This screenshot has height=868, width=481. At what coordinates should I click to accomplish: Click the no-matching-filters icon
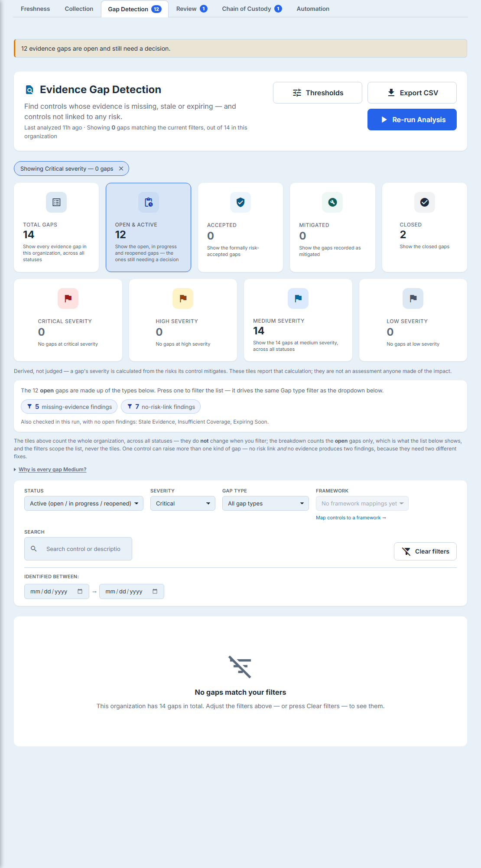tap(240, 667)
